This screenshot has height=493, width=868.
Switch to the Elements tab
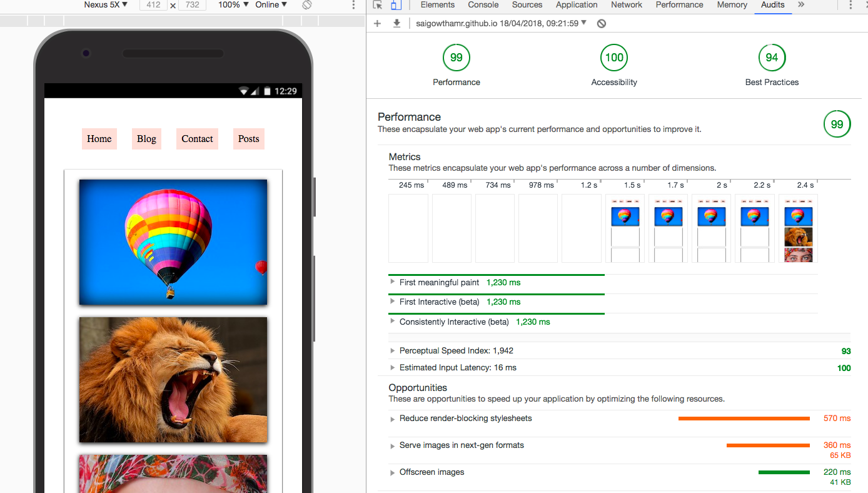438,5
